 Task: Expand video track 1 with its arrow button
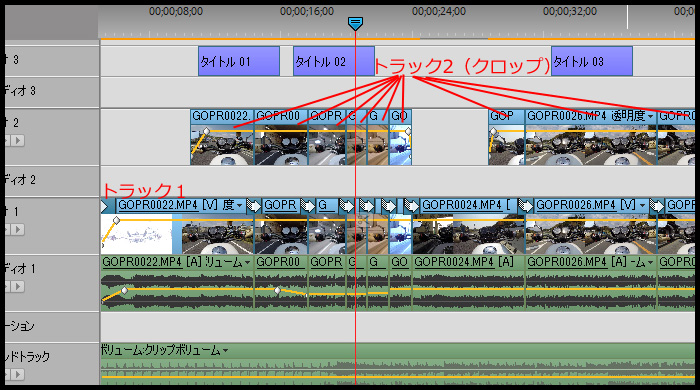click(18, 229)
